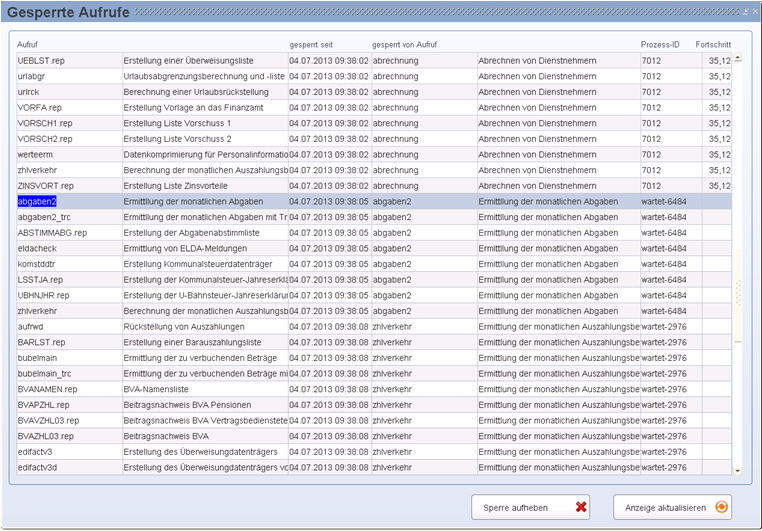Select the UBHNJHR.rep row
The height and width of the screenshot is (531, 762).
pyautogui.click(x=374, y=295)
